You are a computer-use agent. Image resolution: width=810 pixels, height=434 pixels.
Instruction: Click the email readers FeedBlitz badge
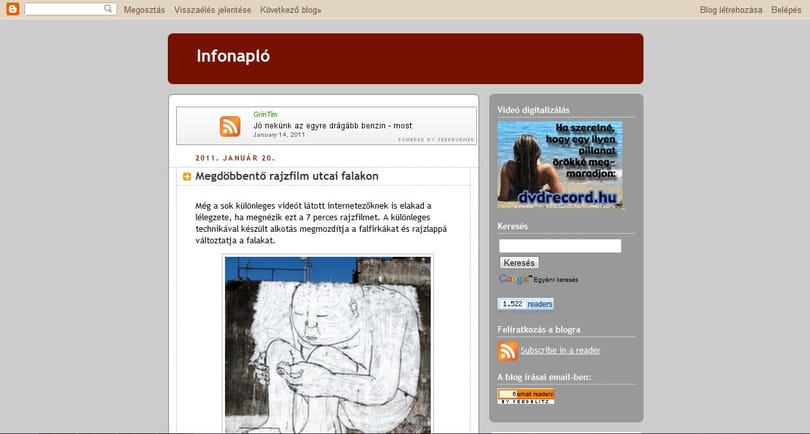[526, 396]
